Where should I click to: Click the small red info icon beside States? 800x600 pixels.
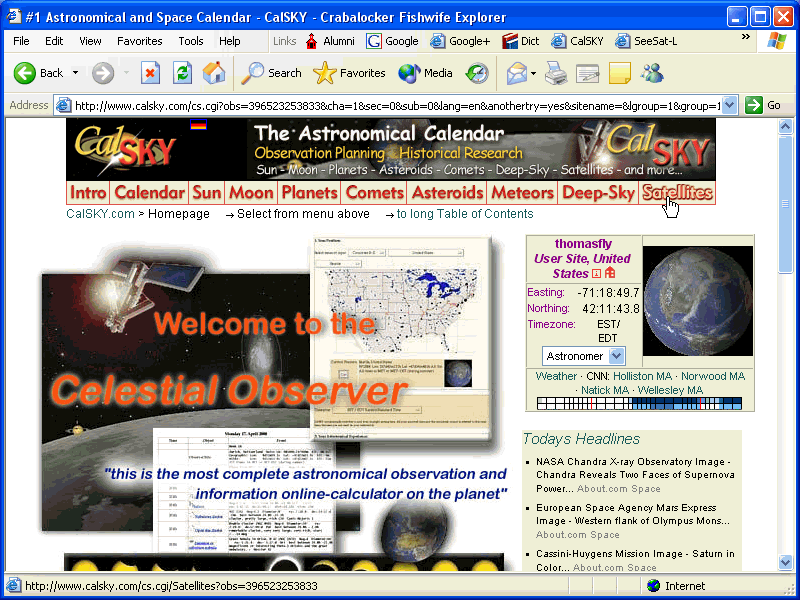596,273
